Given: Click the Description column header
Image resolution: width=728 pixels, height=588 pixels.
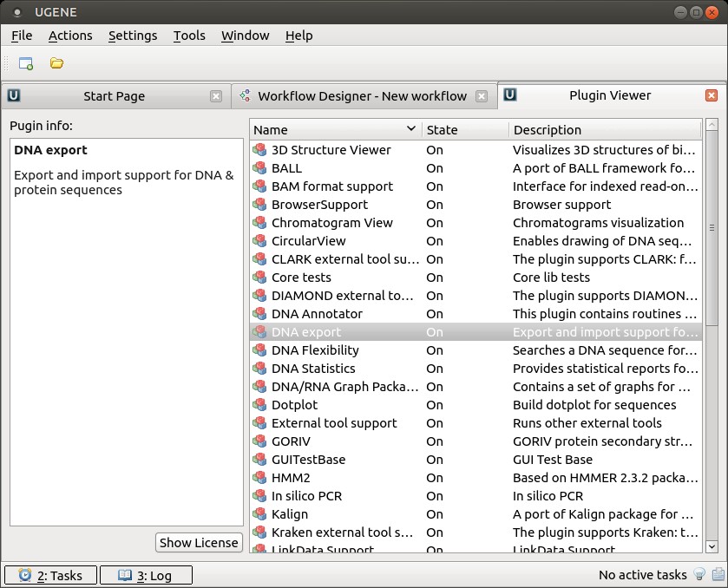Looking at the screenshot, I should pos(606,129).
